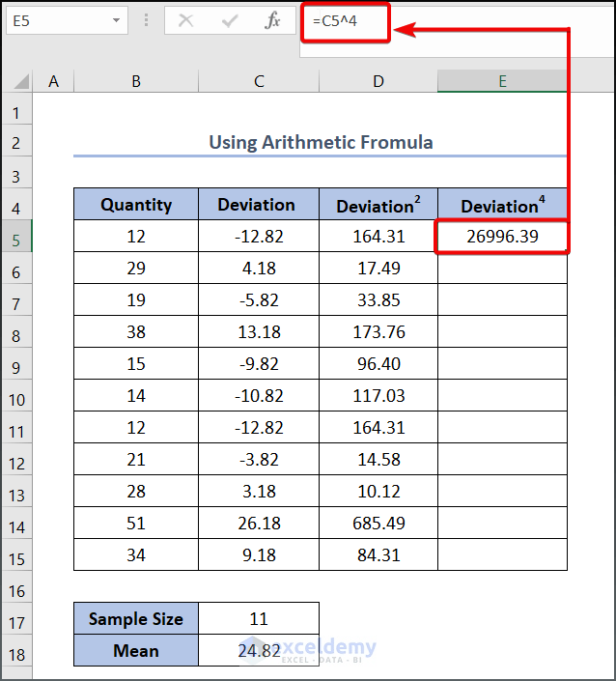The width and height of the screenshot is (616, 681).
Task: Select cell with value 117.03
Action: [x=378, y=396]
